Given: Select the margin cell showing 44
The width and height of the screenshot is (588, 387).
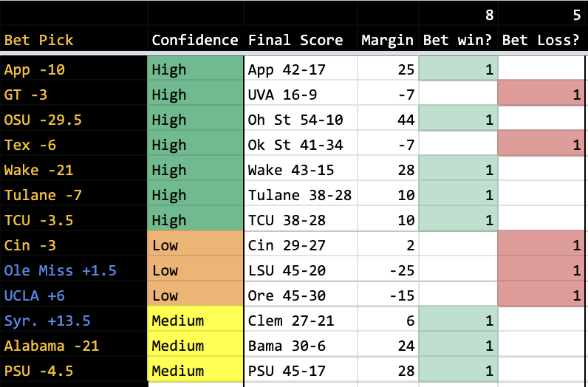Looking at the screenshot, I should 387,120.
